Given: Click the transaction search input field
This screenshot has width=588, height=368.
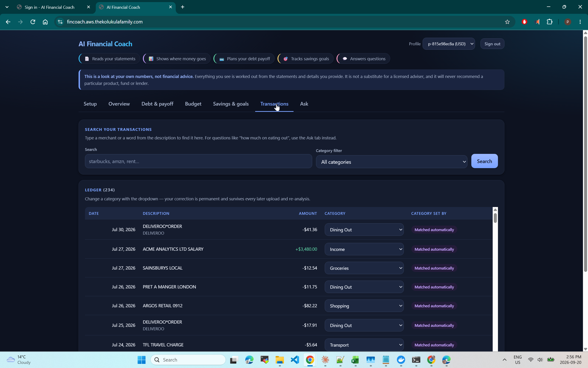Looking at the screenshot, I should [198, 161].
